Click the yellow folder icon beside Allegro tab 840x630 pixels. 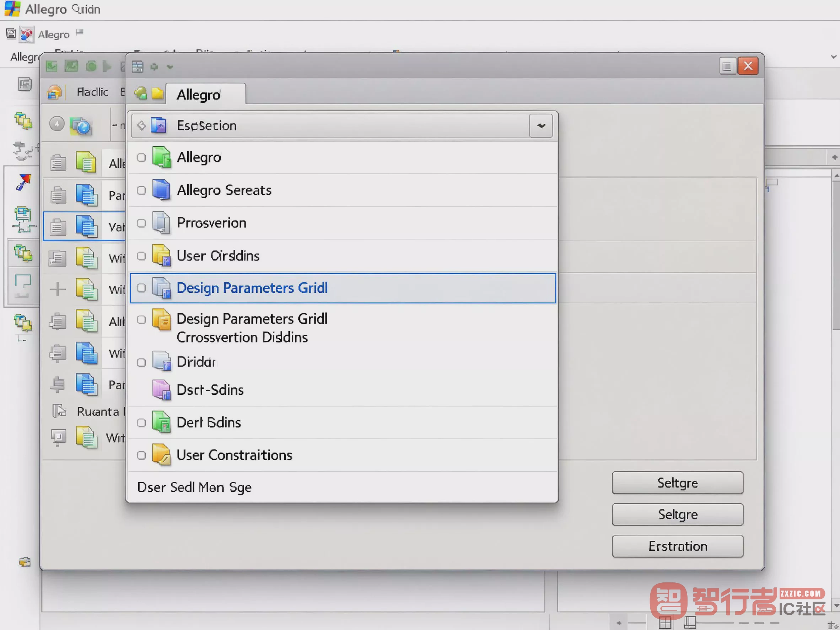click(157, 93)
